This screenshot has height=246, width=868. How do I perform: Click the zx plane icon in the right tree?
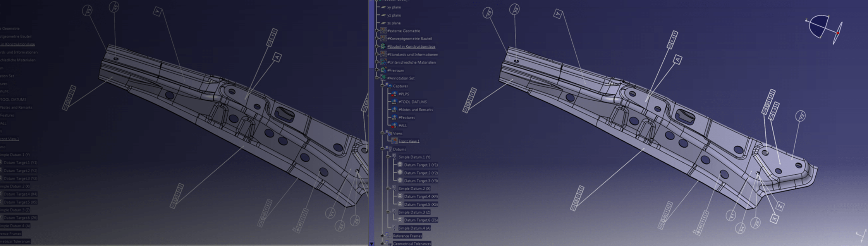click(x=383, y=23)
